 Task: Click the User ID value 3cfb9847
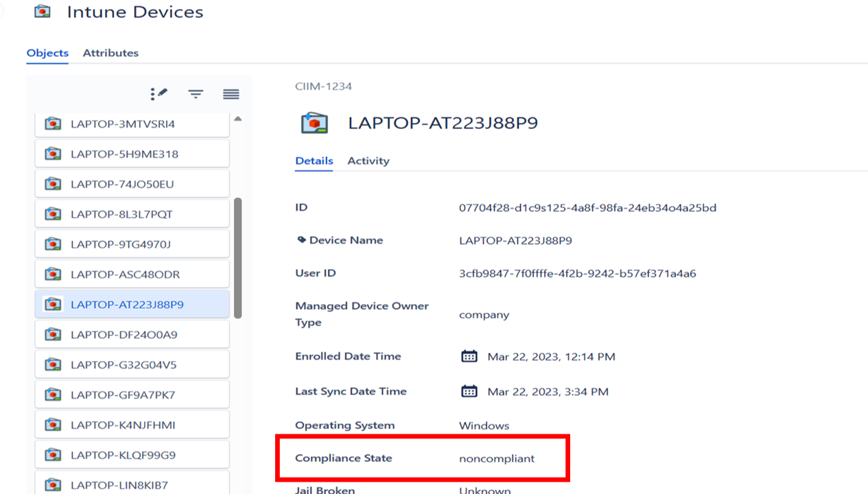[x=578, y=274]
